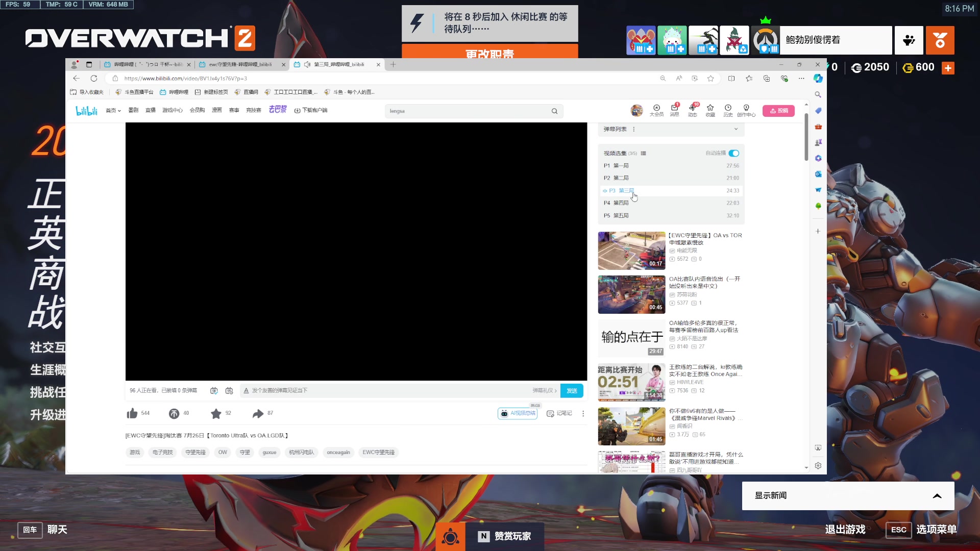This screenshot has width=980, height=551.
Task: Like the video with thumbs-up icon
Action: coord(132,413)
